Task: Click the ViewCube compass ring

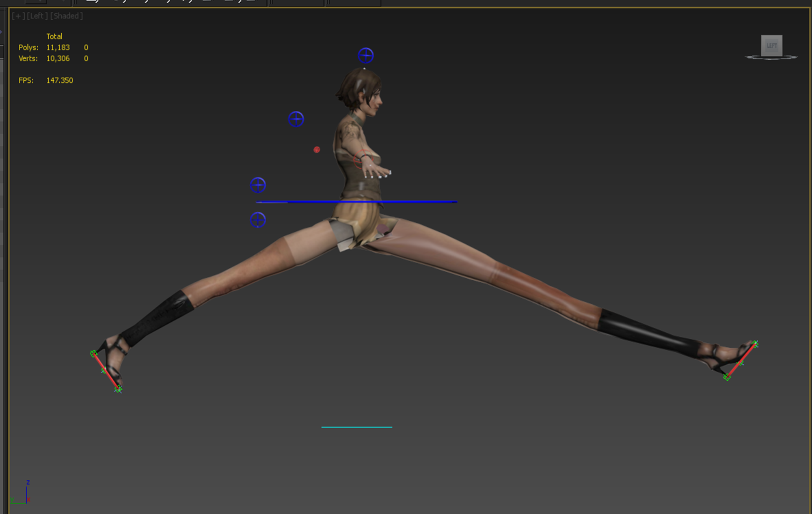Action: 771,58
